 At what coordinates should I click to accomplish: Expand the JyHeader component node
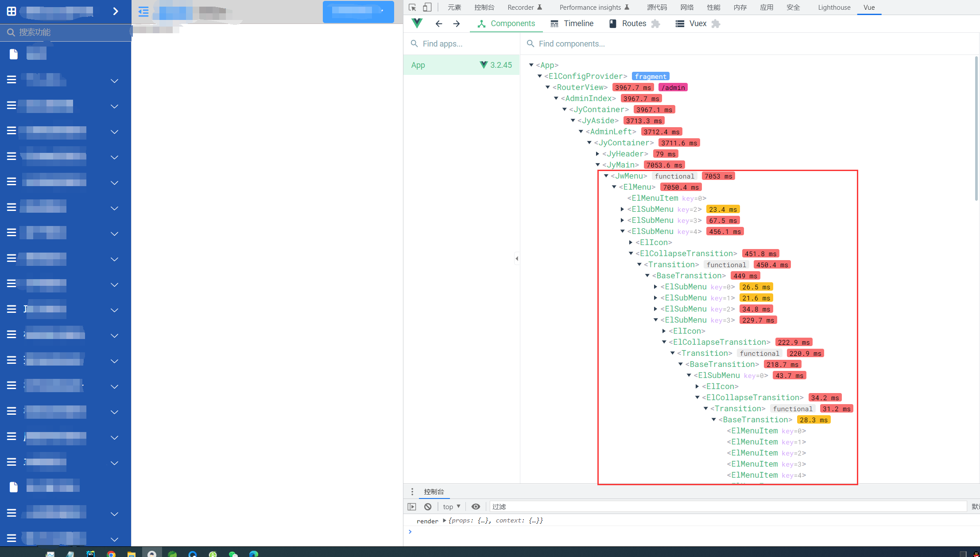(597, 154)
